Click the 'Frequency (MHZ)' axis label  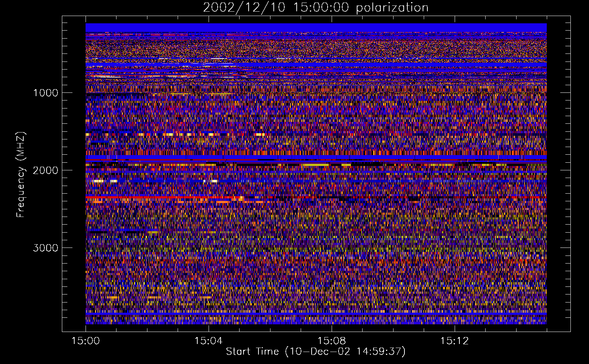click(x=21, y=175)
